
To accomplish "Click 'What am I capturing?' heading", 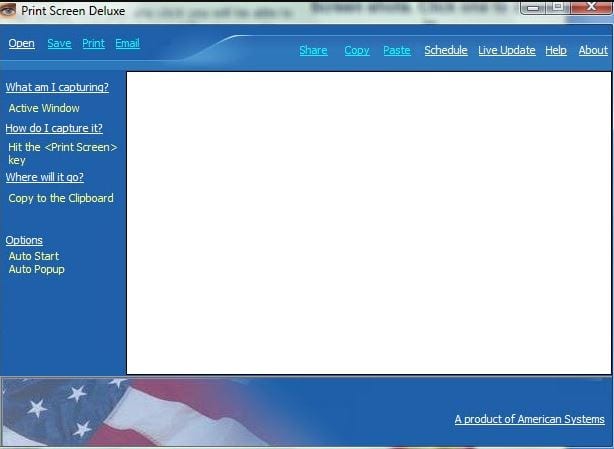I will [x=57, y=88].
